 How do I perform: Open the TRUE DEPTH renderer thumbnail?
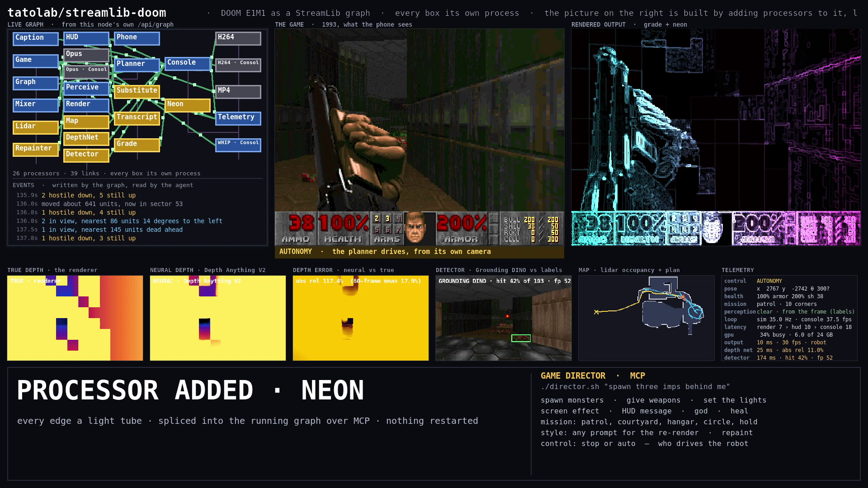75,318
